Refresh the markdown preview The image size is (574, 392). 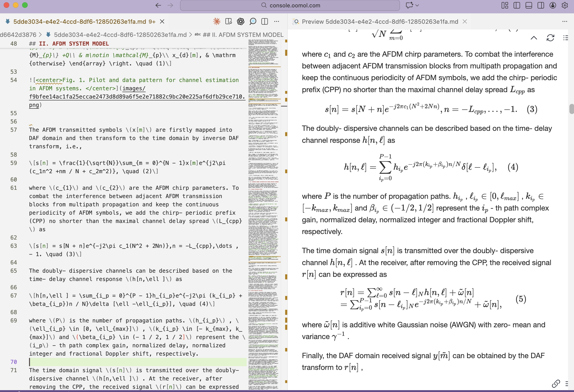point(550,38)
